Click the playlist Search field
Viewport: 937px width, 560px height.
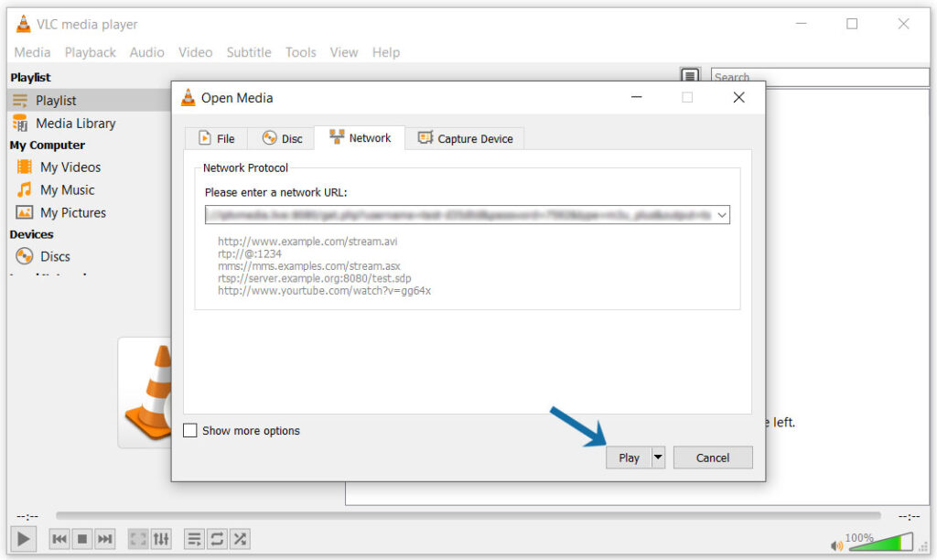[820, 77]
